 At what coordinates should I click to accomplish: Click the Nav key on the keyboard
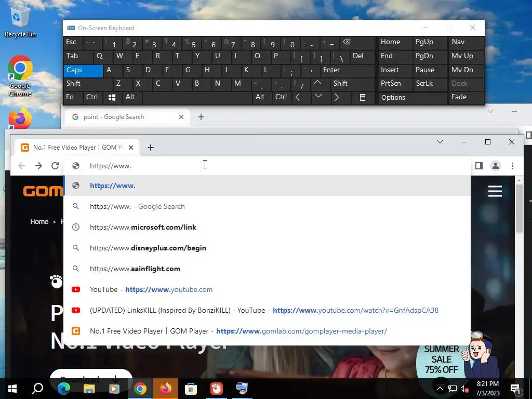466,42
